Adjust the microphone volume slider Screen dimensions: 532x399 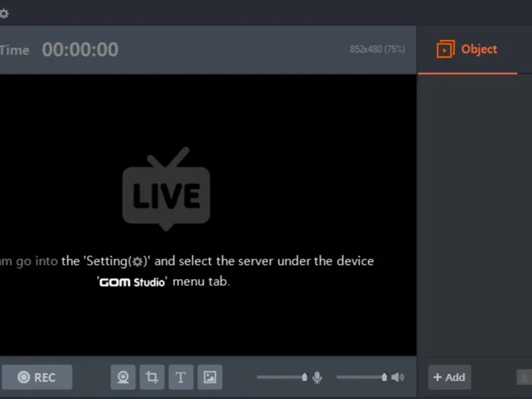click(x=282, y=377)
